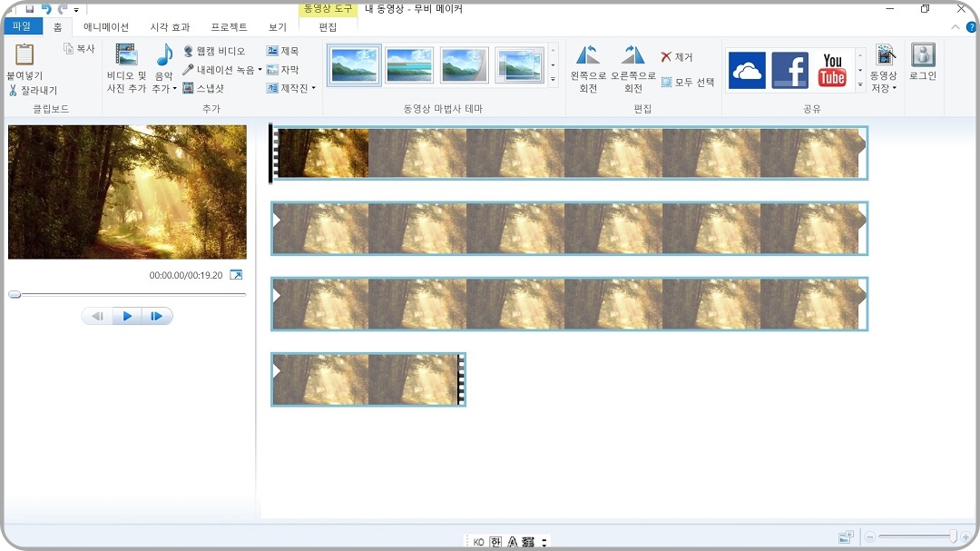Collapse the ribbon with the chevron
Screen dimensions: 980x551
[x=955, y=27]
